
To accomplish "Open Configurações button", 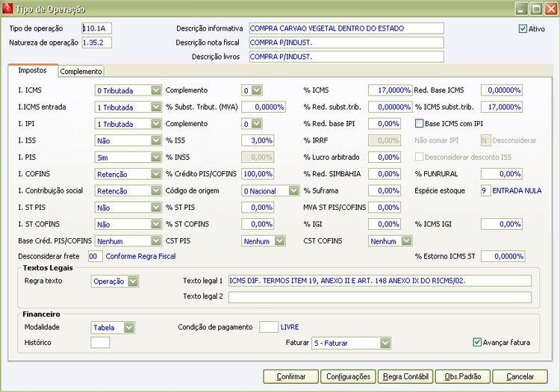I will pos(349,376).
